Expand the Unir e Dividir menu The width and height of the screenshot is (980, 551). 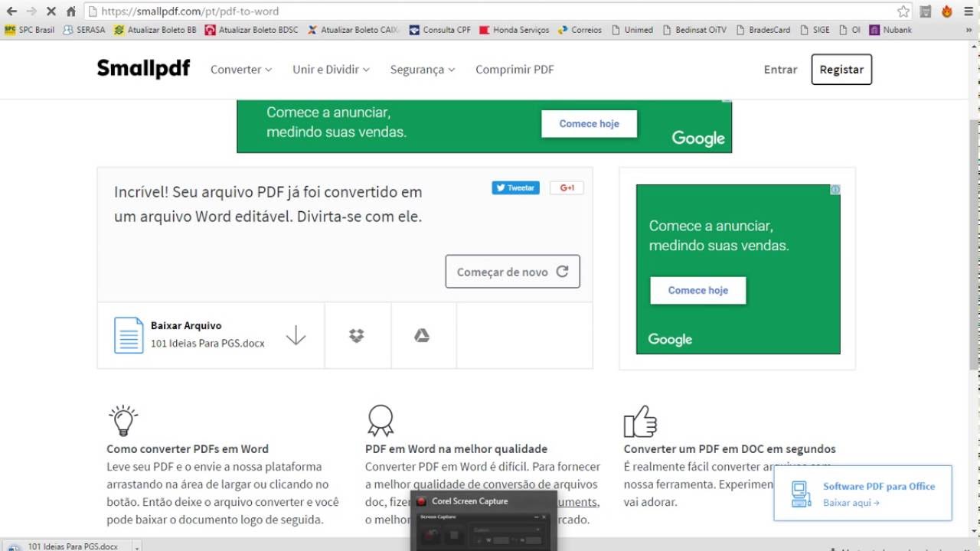pos(331,69)
